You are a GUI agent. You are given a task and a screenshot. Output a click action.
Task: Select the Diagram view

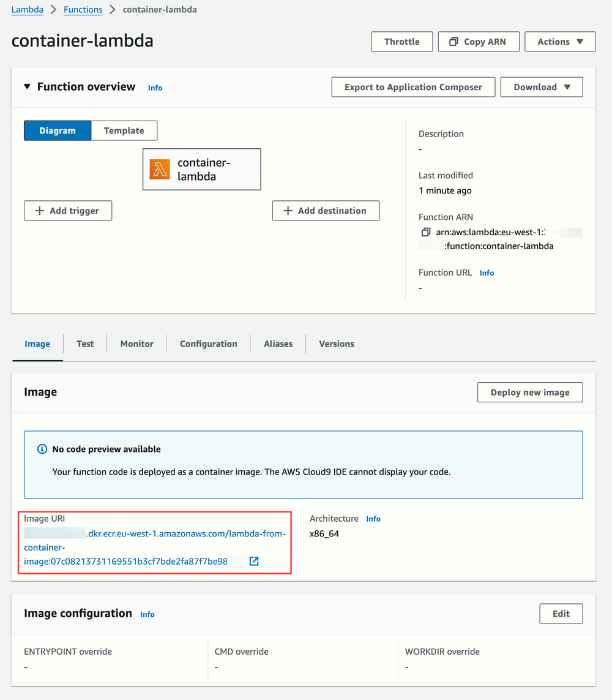point(57,130)
